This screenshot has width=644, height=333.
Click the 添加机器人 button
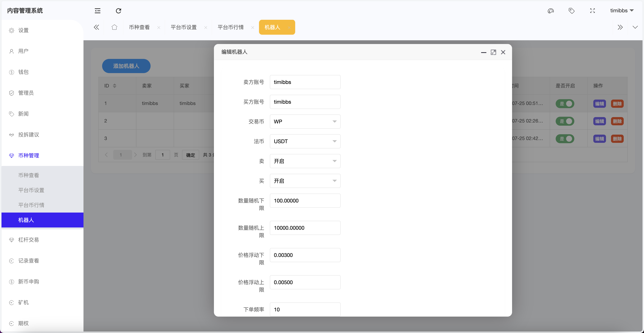point(126,66)
